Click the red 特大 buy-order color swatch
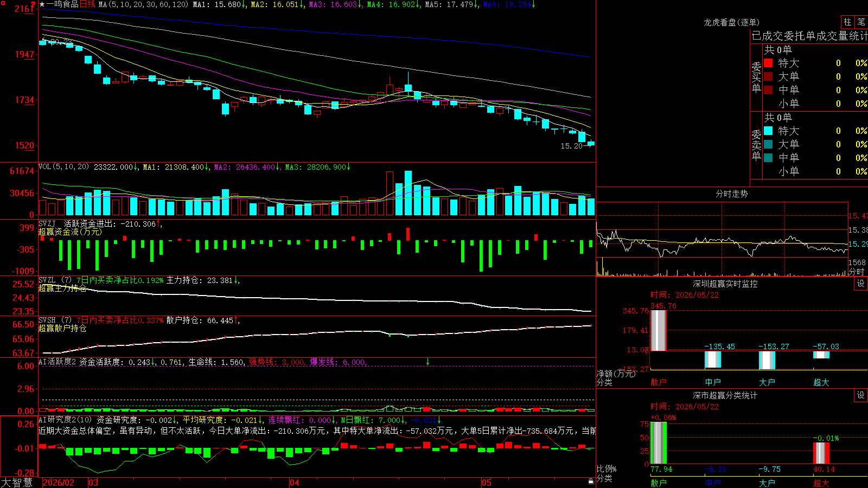This screenshot has height=488, width=868. click(768, 63)
